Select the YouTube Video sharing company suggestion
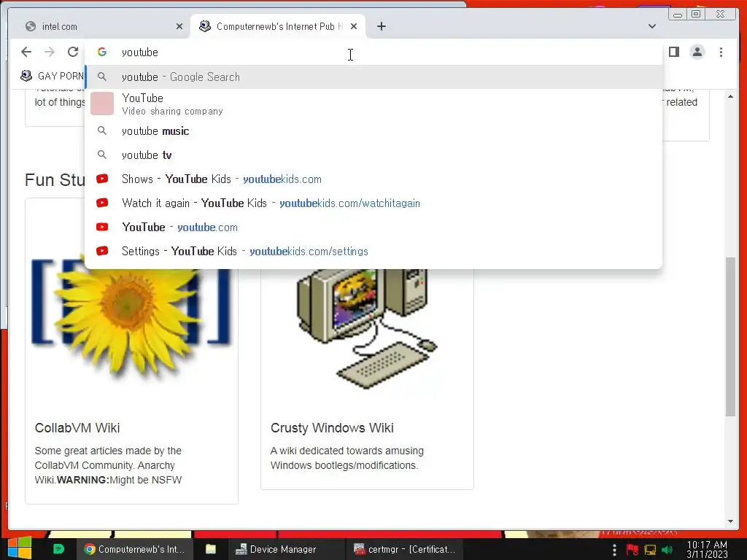 (x=374, y=104)
